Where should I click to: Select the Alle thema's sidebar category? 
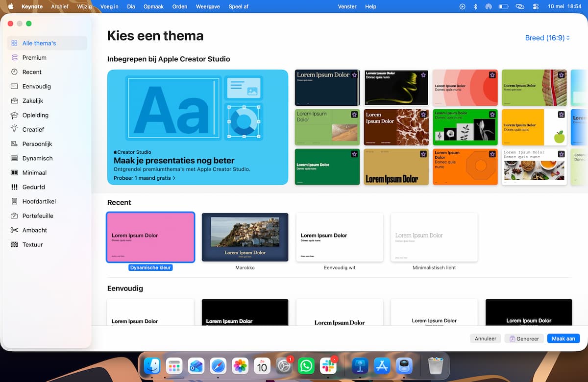[47, 43]
